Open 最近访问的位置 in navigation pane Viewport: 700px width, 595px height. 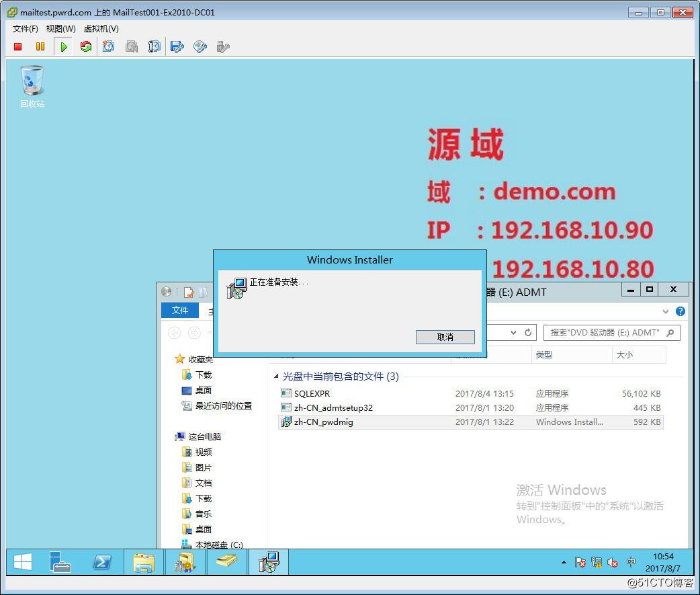point(217,405)
